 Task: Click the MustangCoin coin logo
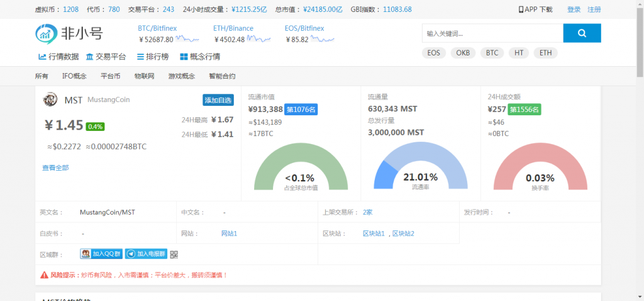click(x=50, y=99)
